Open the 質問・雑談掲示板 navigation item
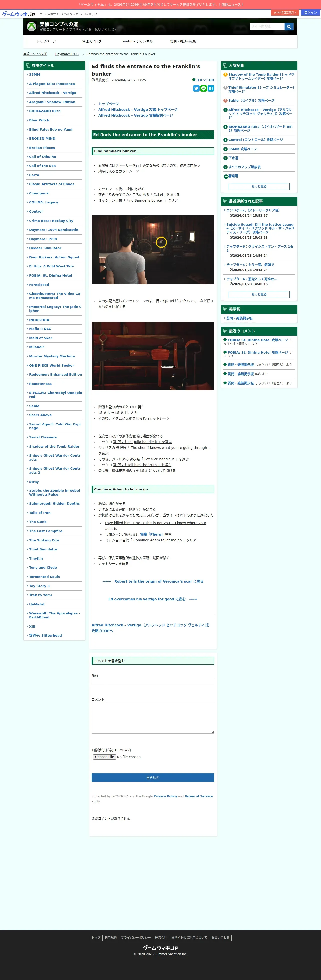Image resolution: width=321 pixels, height=980 pixels. pos(183,41)
